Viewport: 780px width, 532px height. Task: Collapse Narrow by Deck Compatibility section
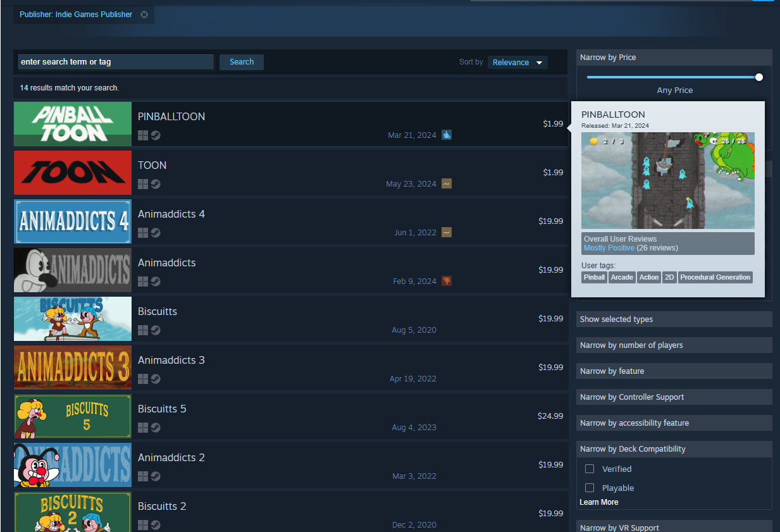pos(674,449)
